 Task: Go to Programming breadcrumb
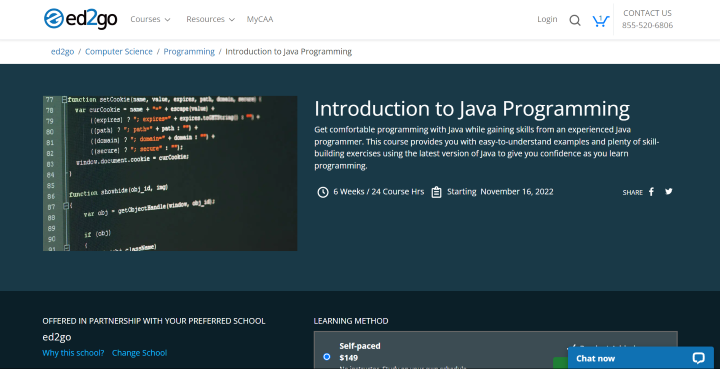189,51
